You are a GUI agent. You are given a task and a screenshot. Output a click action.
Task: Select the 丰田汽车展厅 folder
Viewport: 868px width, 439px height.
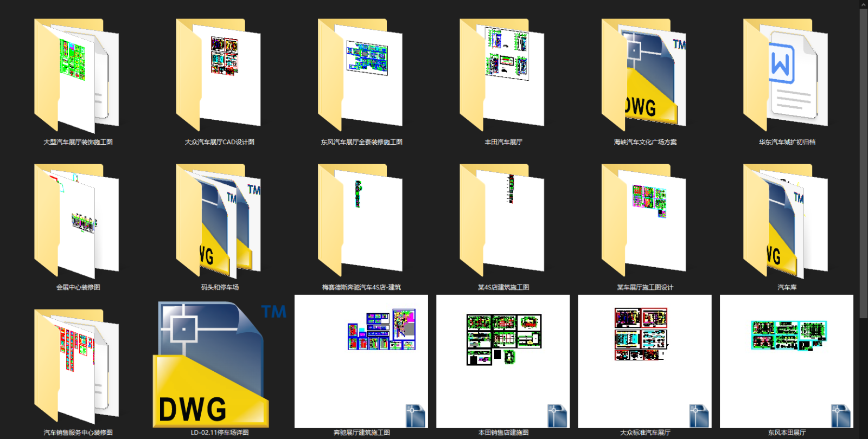pyautogui.click(x=502, y=76)
